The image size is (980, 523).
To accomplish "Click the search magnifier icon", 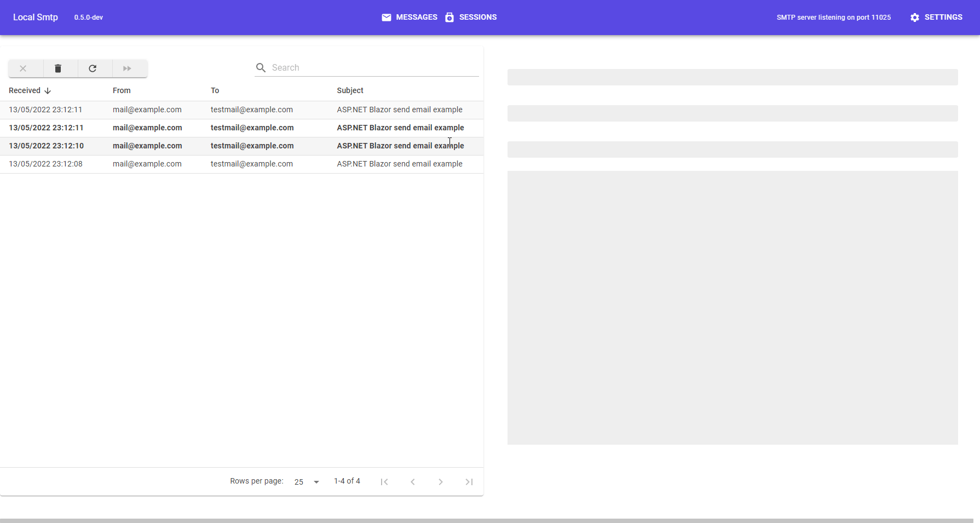I will (x=261, y=67).
